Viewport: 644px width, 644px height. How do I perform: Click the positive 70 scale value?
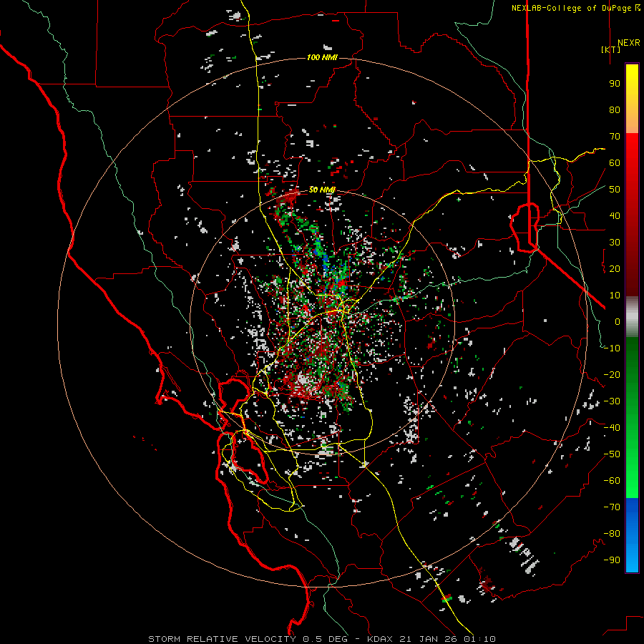coord(615,137)
